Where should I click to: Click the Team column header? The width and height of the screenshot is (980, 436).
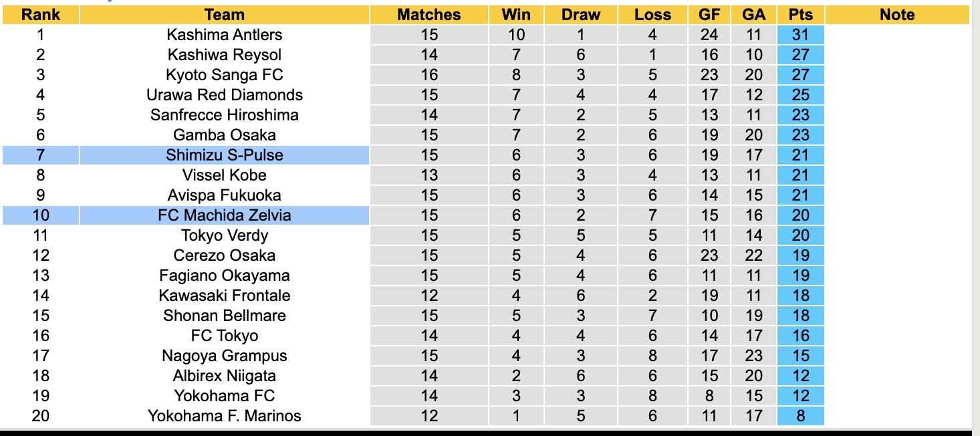225,15
